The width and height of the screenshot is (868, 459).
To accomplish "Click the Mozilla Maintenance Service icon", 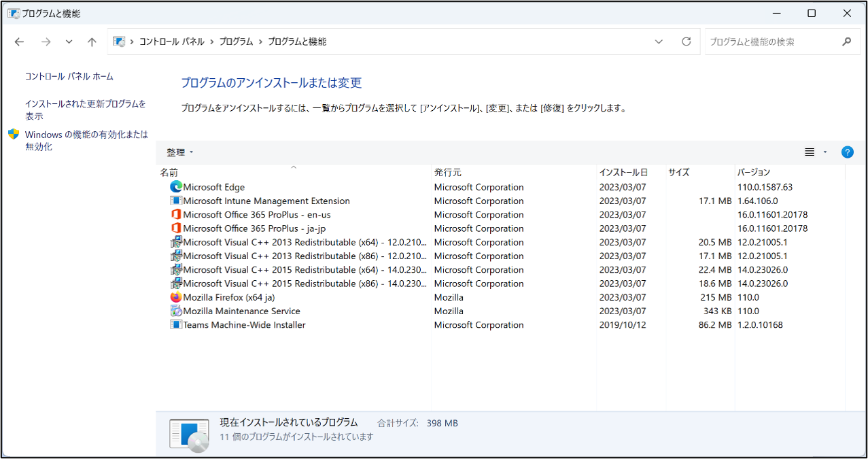I will [x=176, y=311].
